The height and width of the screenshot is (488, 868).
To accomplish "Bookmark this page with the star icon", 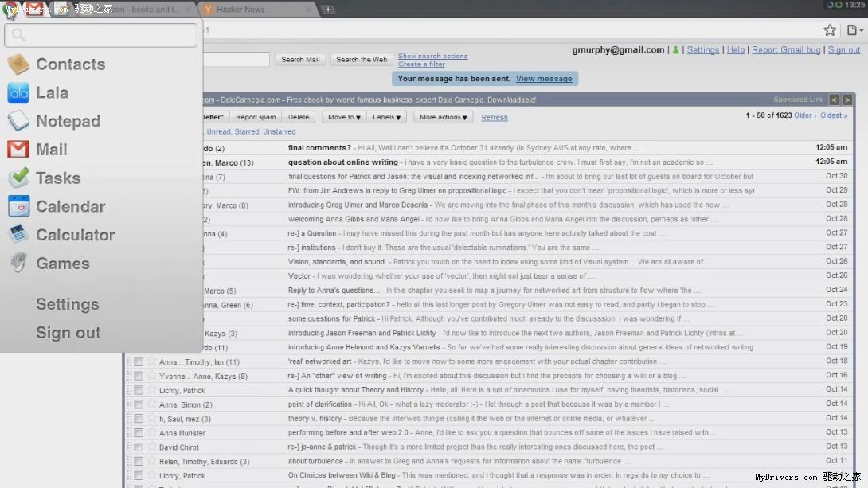I will tap(829, 30).
